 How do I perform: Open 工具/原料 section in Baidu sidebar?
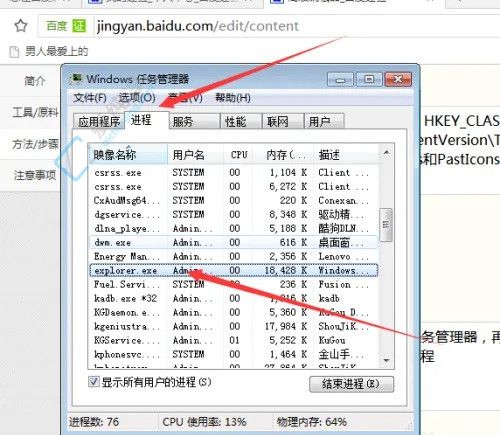pos(35,113)
